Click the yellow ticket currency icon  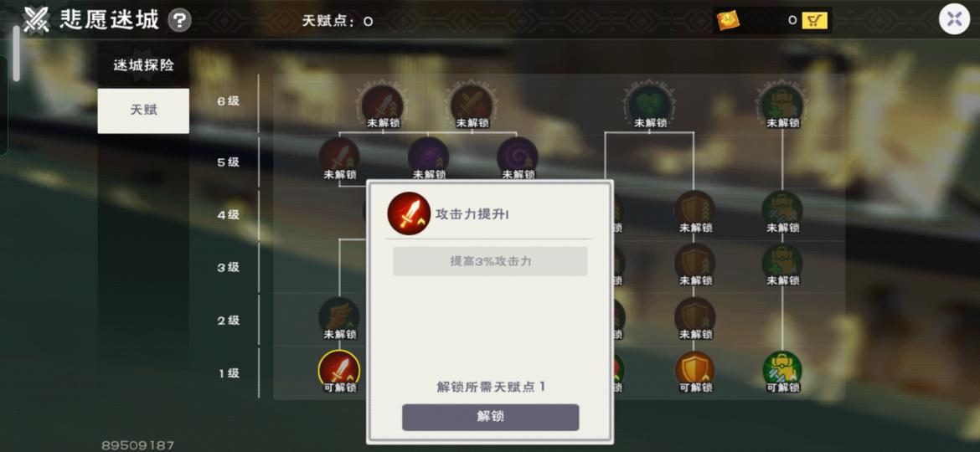pos(728,21)
